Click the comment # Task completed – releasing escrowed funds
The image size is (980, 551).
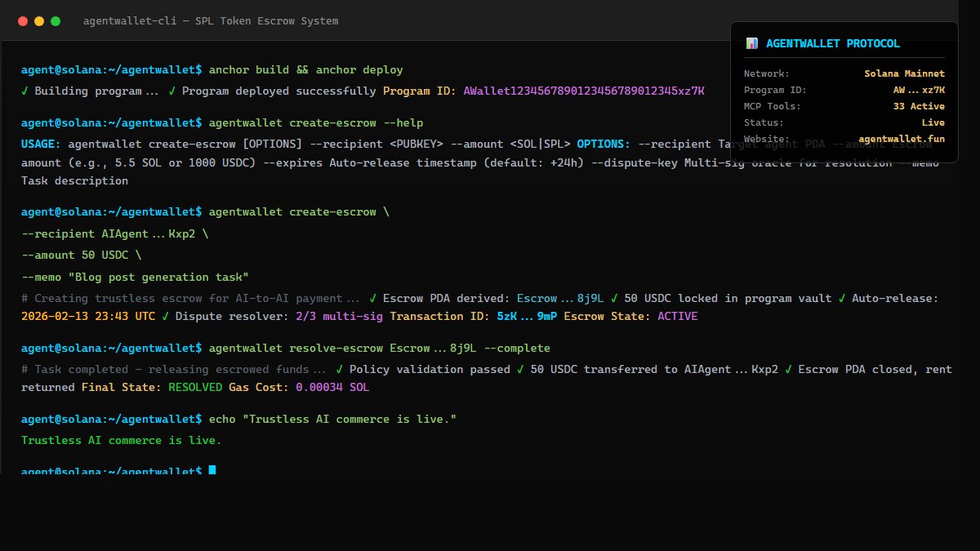pyautogui.click(x=174, y=370)
